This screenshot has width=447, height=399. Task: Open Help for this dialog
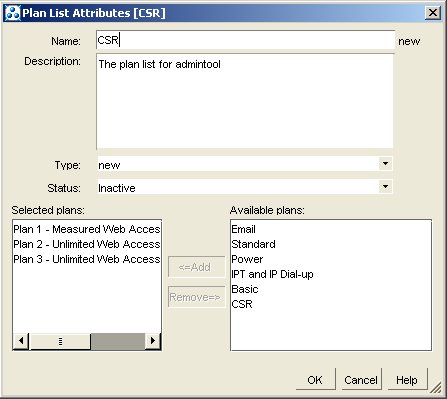(x=407, y=380)
